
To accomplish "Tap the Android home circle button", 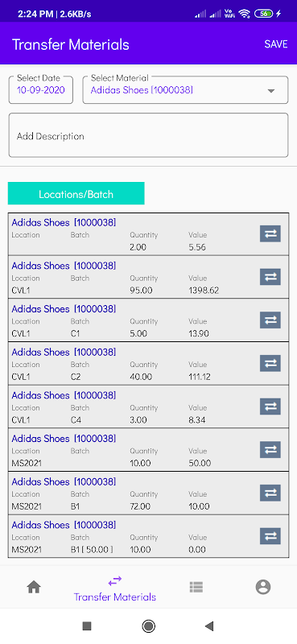I will (x=148, y=626).
